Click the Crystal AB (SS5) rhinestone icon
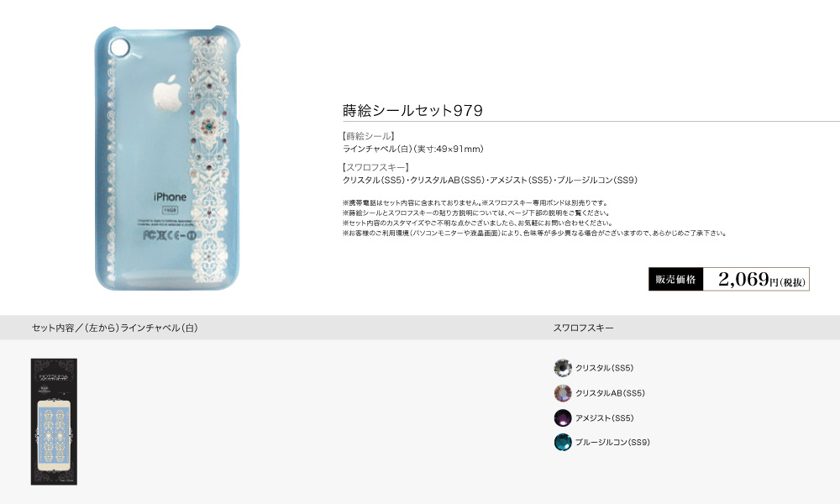 [563, 393]
